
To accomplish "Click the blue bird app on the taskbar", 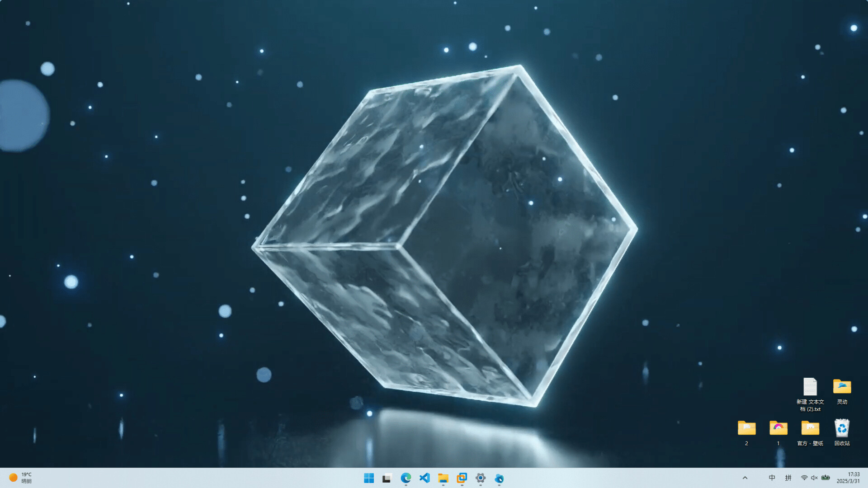I will tap(499, 478).
